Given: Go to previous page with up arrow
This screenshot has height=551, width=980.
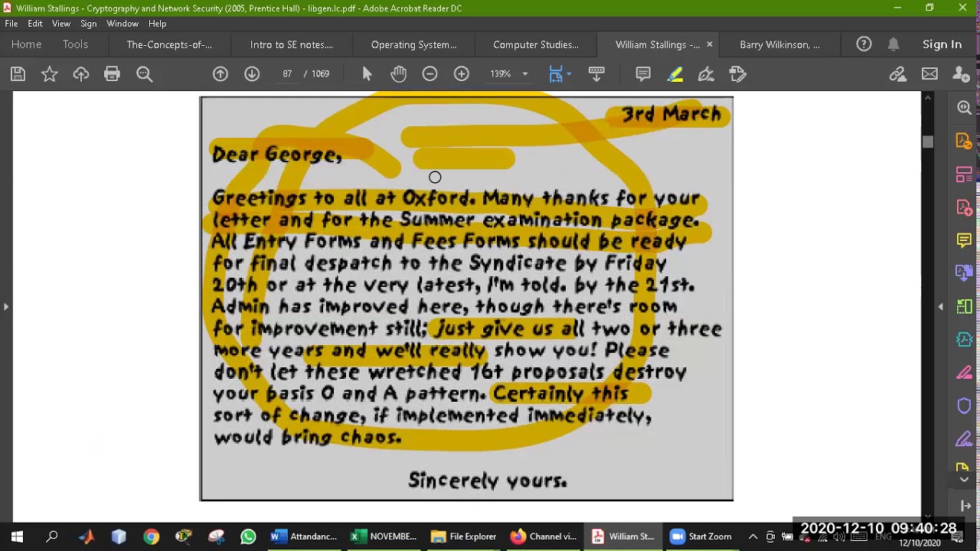Looking at the screenshot, I should click(x=220, y=74).
